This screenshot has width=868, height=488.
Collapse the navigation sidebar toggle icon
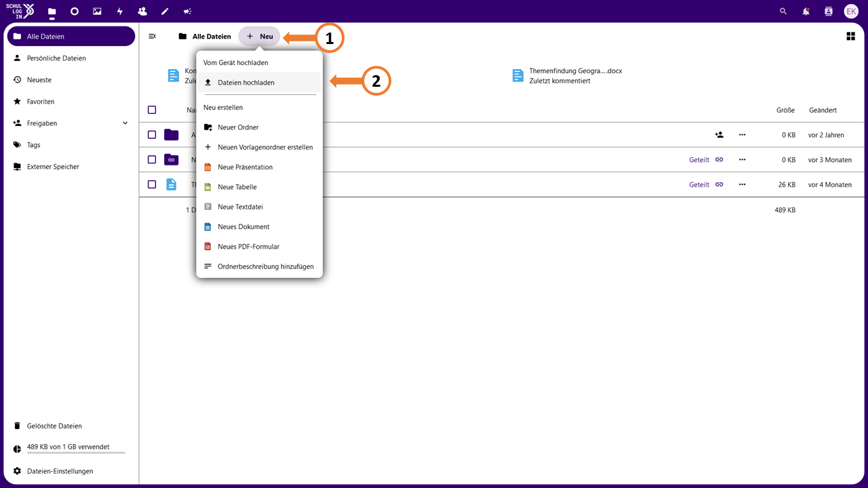click(153, 37)
